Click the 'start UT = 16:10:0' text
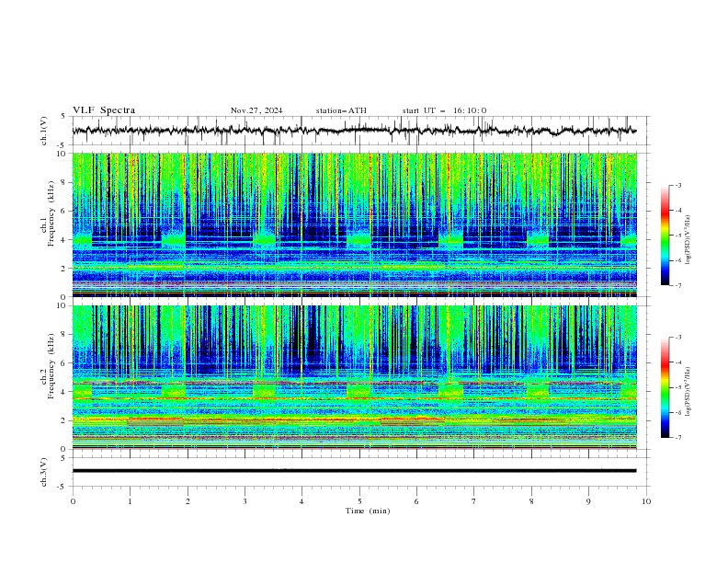 (x=444, y=110)
